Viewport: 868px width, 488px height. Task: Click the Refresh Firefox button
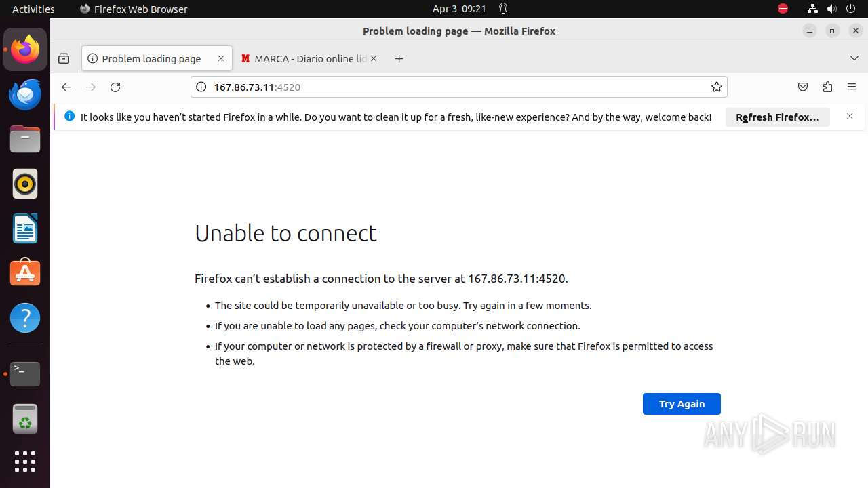(x=777, y=117)
